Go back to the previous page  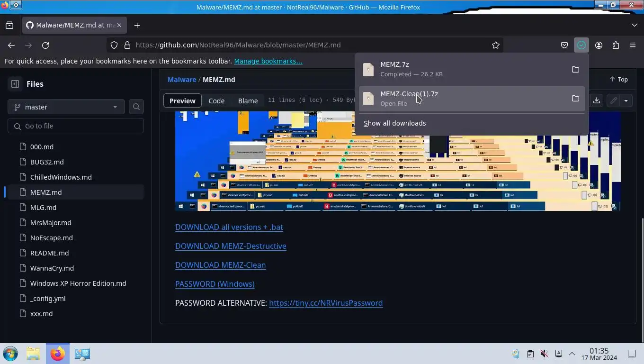click(11, 45)
